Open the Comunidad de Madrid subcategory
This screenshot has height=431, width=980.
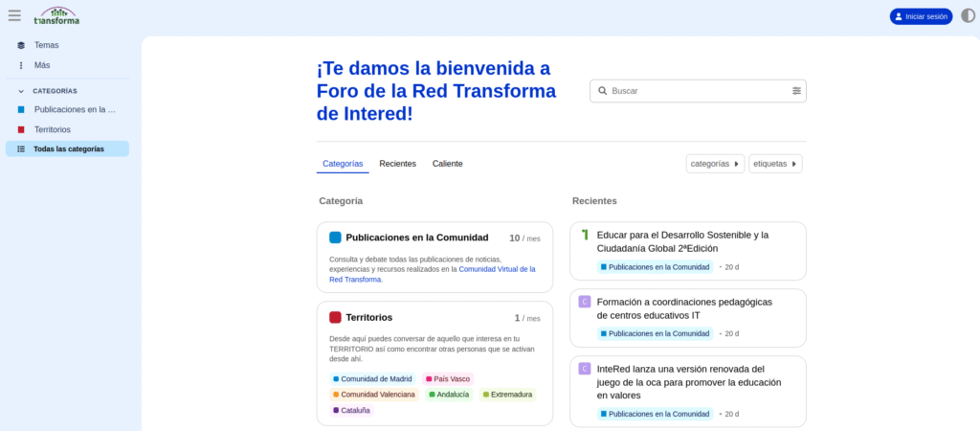372,379
